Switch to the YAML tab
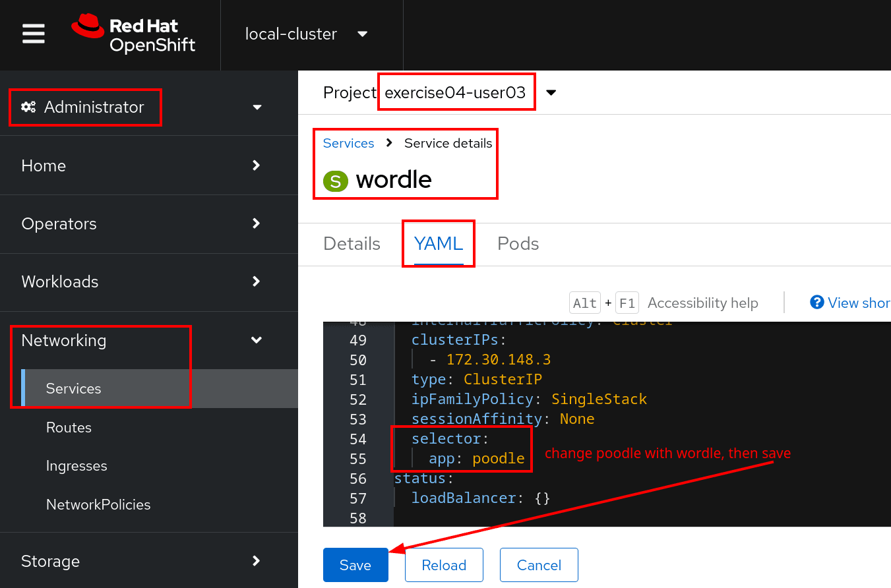 click(x=439, y=243)
